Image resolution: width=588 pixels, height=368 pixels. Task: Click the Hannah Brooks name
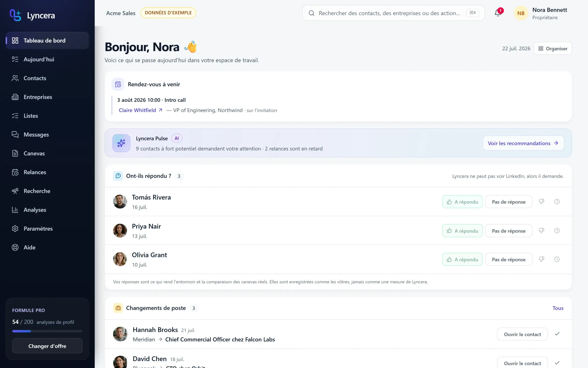pos(155,330)
